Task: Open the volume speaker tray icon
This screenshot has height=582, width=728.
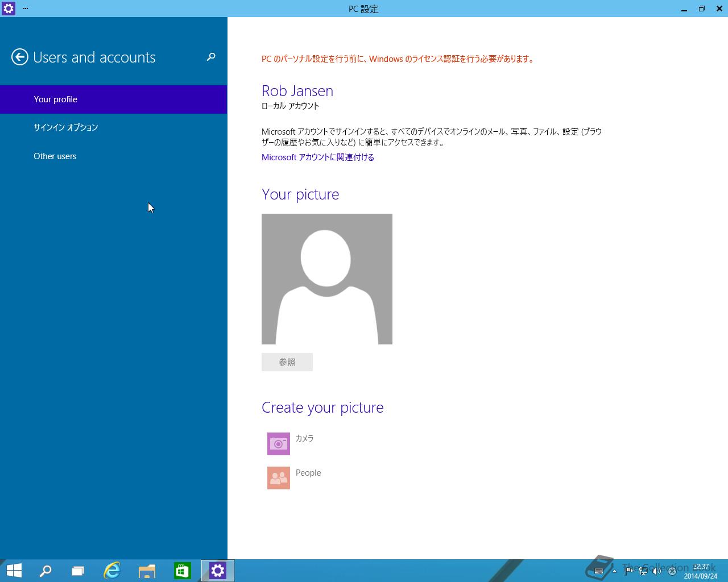Action: coord(657,571)
